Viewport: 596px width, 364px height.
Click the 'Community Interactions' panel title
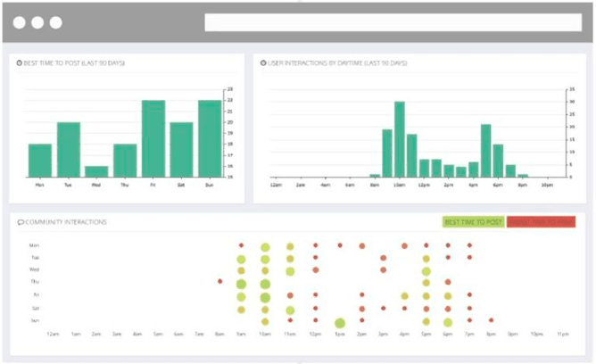[66, 222]
